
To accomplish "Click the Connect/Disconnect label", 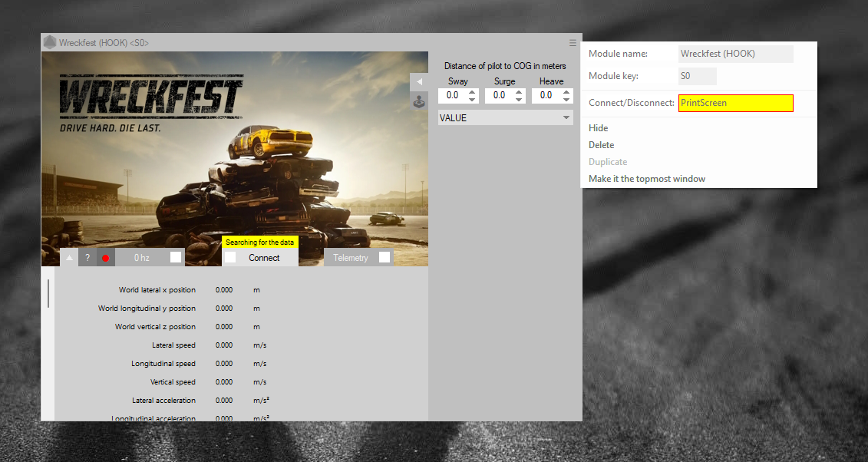I will coord(632,103).
